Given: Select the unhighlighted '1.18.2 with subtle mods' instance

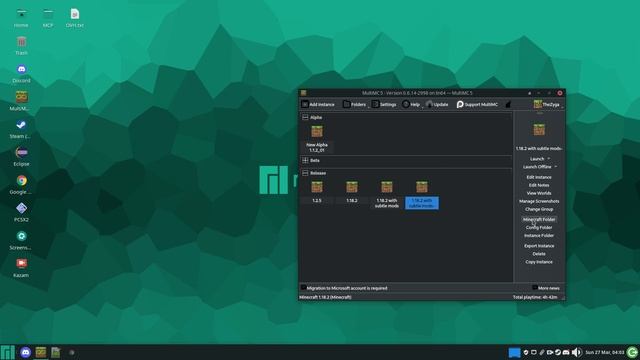Looking at the screenshot, I should (387, 194).
